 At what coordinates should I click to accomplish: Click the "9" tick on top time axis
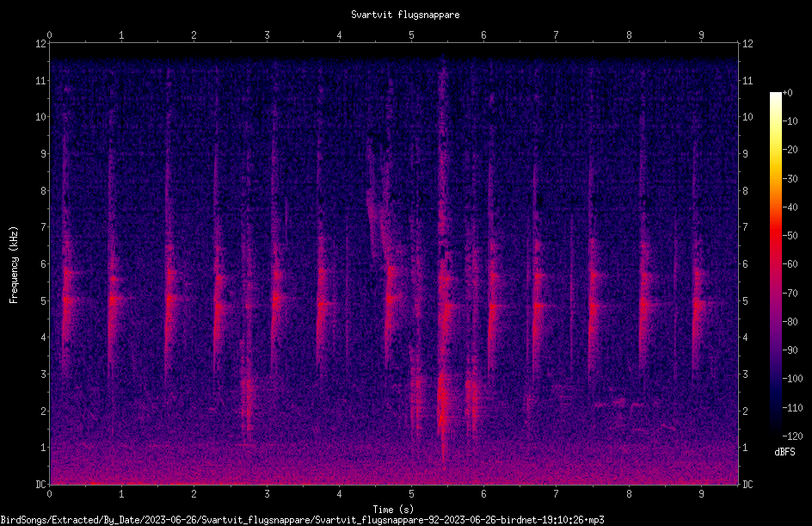tap(701, 35)
